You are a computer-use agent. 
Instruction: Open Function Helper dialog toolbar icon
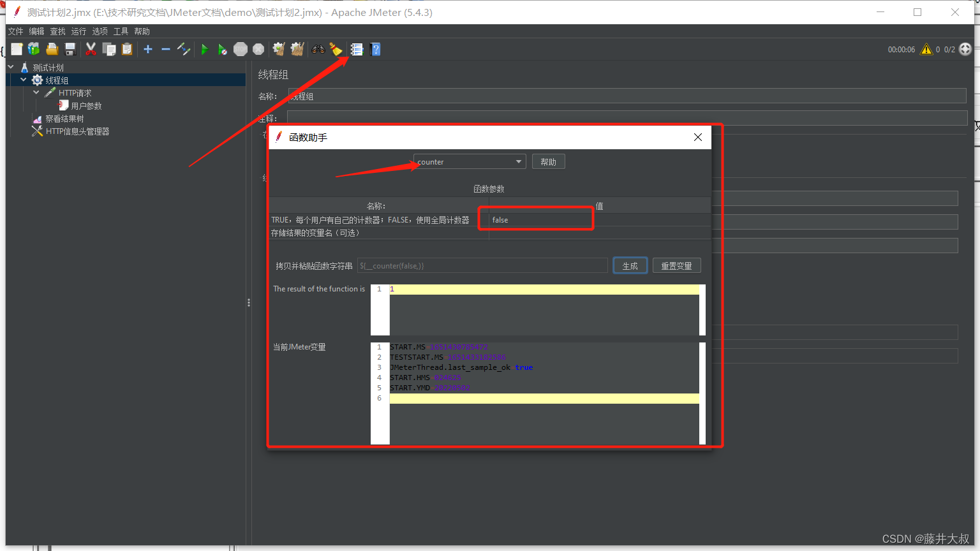(357, 49)
